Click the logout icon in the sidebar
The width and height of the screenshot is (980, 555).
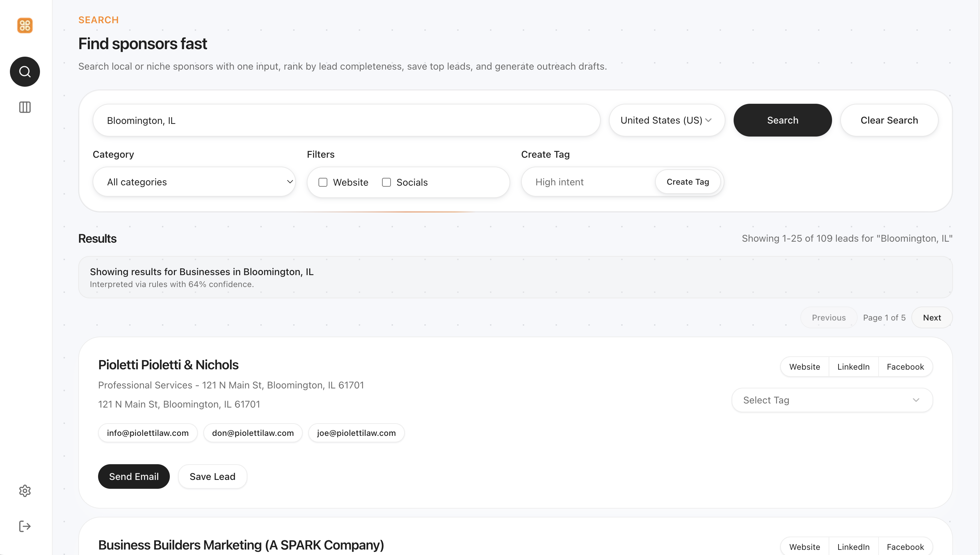[x=25, y=526]
